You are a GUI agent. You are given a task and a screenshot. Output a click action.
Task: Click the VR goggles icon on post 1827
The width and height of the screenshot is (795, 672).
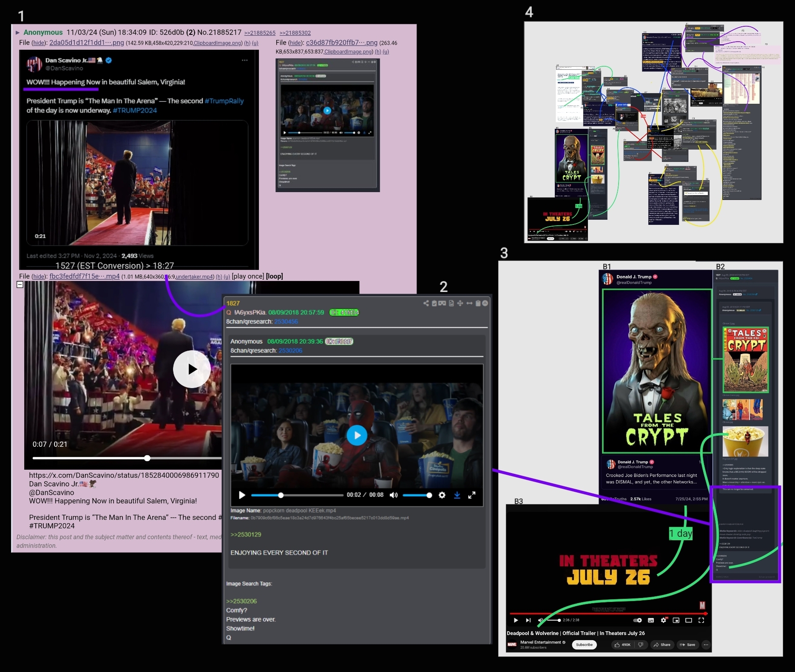coord(442,303)
